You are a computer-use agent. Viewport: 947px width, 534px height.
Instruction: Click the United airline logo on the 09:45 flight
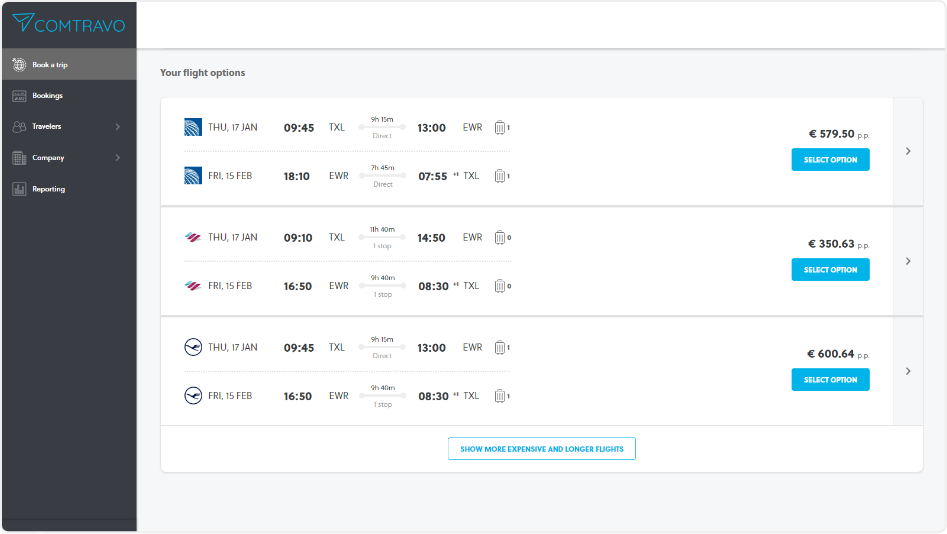(193, 127)
